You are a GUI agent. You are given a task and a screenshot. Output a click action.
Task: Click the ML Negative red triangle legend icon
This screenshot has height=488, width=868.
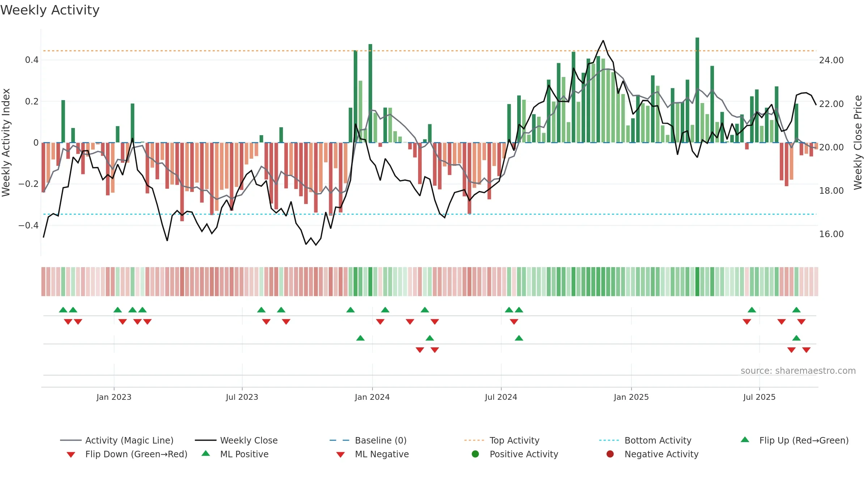click(x=340, y=455)
